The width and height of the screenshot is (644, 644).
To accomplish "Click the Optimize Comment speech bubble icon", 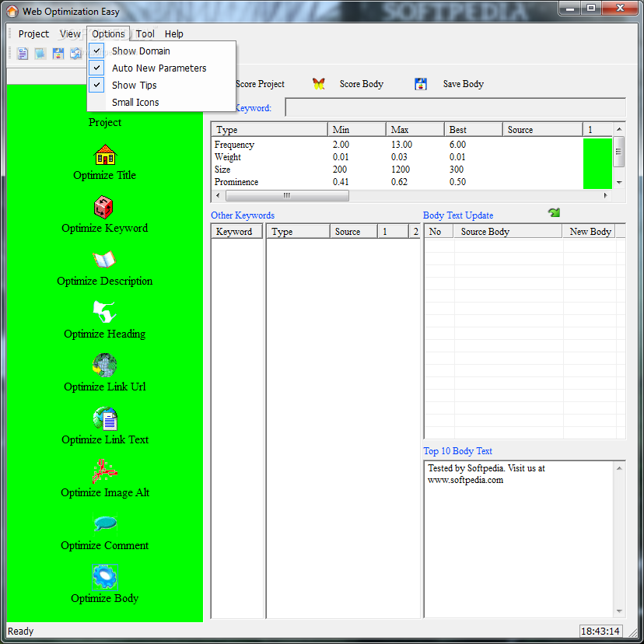I will tap(105, 523).
